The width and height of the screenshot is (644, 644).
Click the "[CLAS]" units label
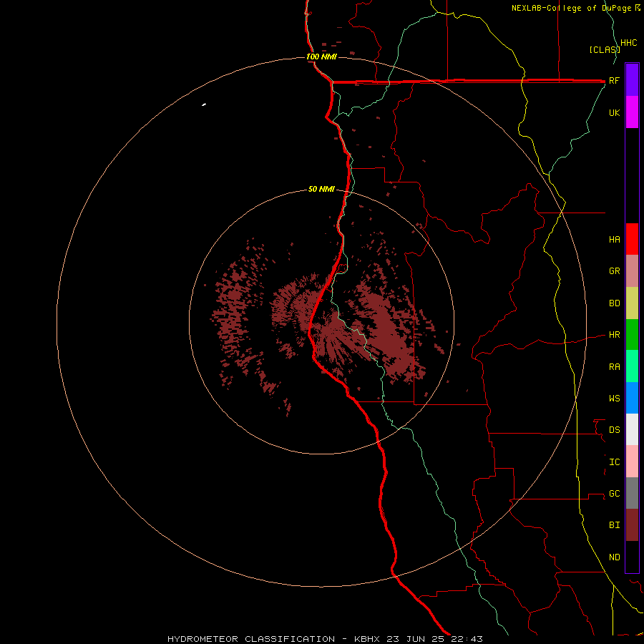[604, 49]
